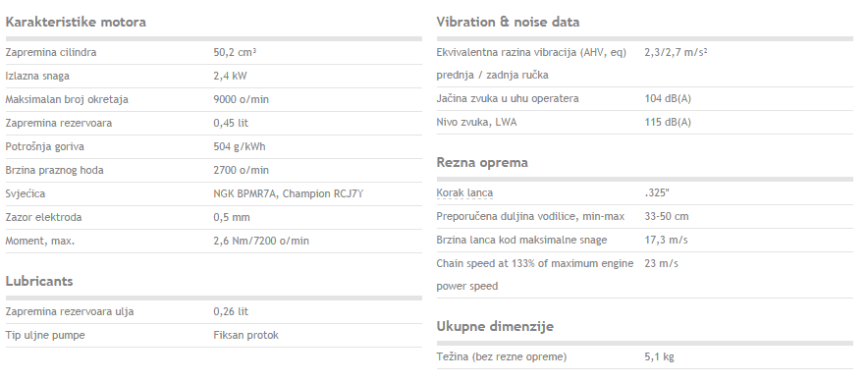Screen dimensions: 868x381
Task: Select the Zapremina rezervoara ulja label
Action: [x=70, y=312]
